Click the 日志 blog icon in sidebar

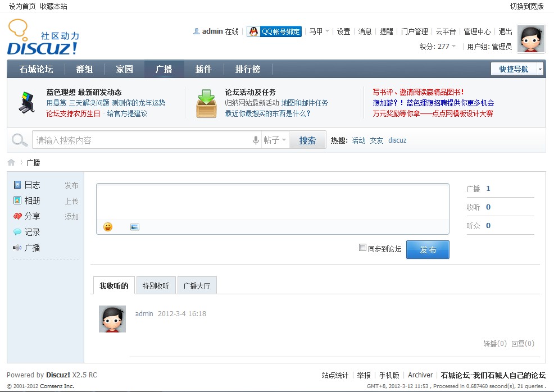[x=17, y=185]
